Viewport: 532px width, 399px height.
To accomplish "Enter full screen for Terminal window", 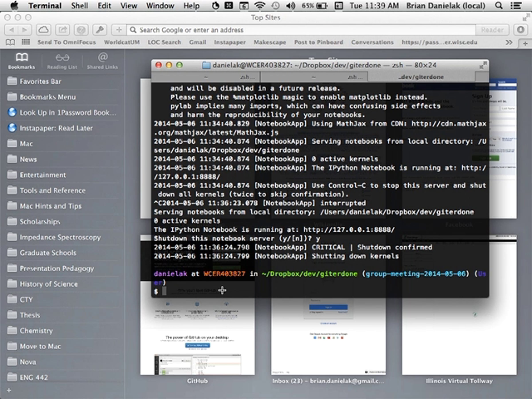I will coord(483,65).
